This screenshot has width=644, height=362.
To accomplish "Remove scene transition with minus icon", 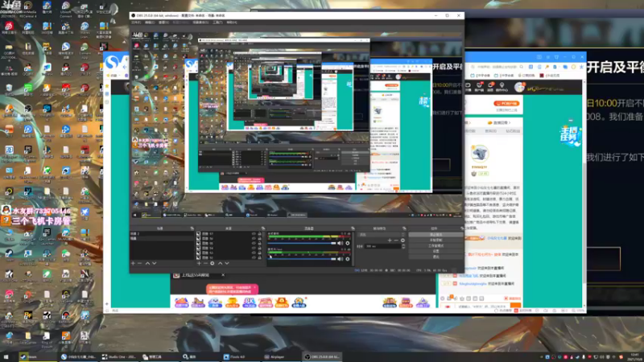I will click(x=396, y=240).
